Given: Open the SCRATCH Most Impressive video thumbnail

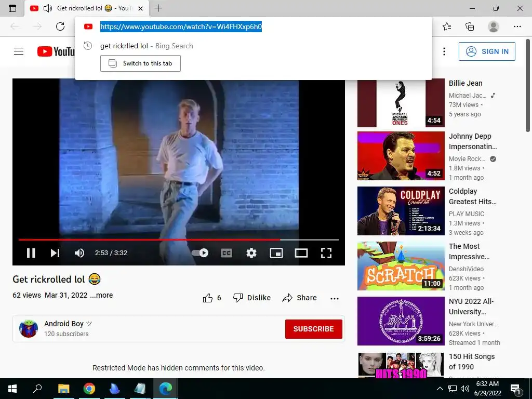Looking at the screenshot, I should [x=401, y=265].
